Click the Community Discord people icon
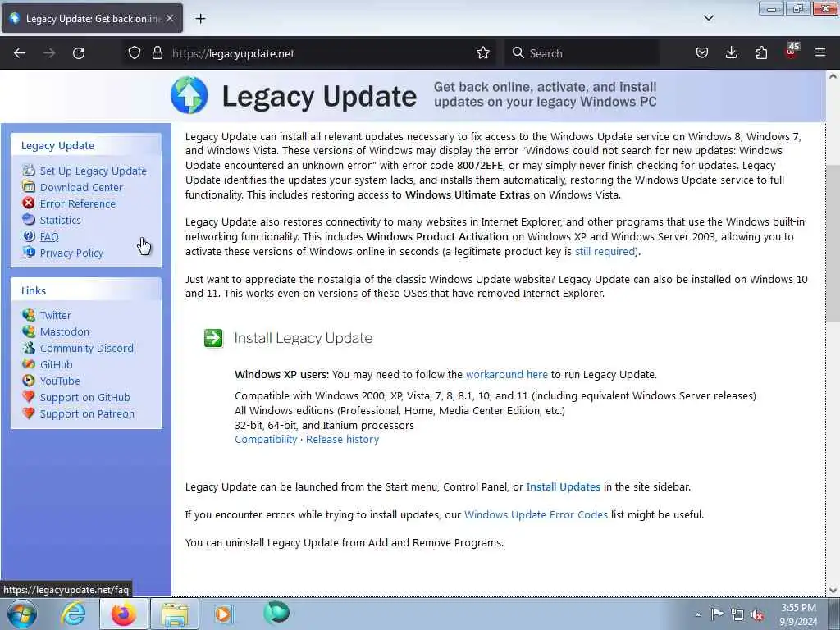This screenshot has width=840, height=630. click(x=29, y=348)
